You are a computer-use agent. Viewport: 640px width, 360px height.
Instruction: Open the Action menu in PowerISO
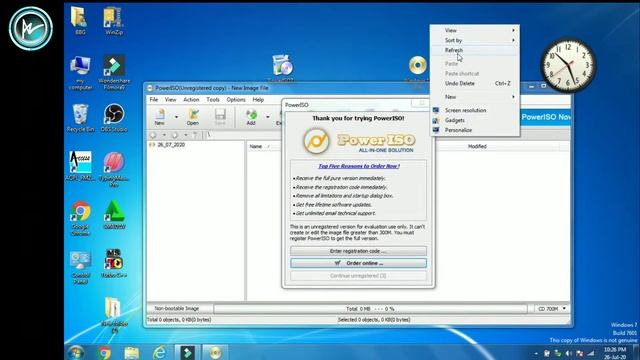(191, 100)
